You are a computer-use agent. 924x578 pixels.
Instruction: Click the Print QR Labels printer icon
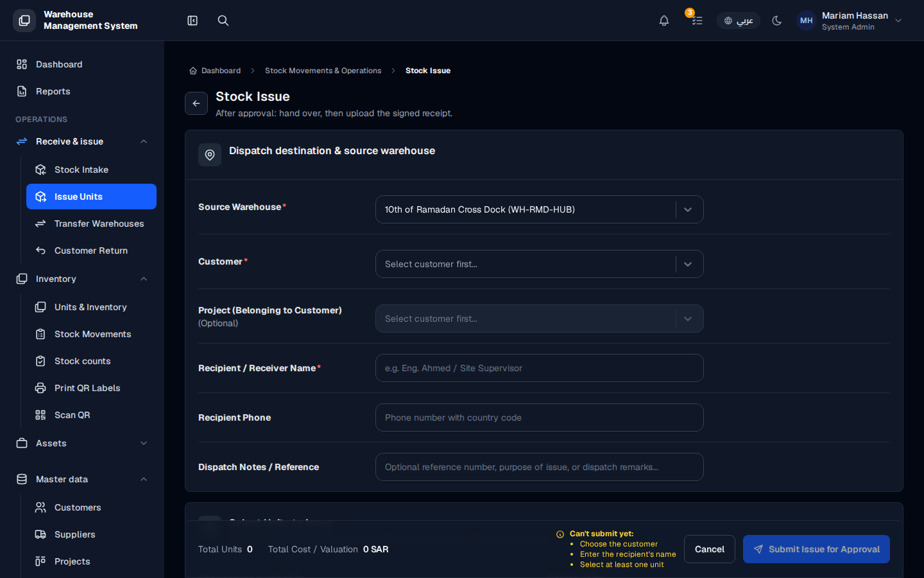(x=40, y=388)
